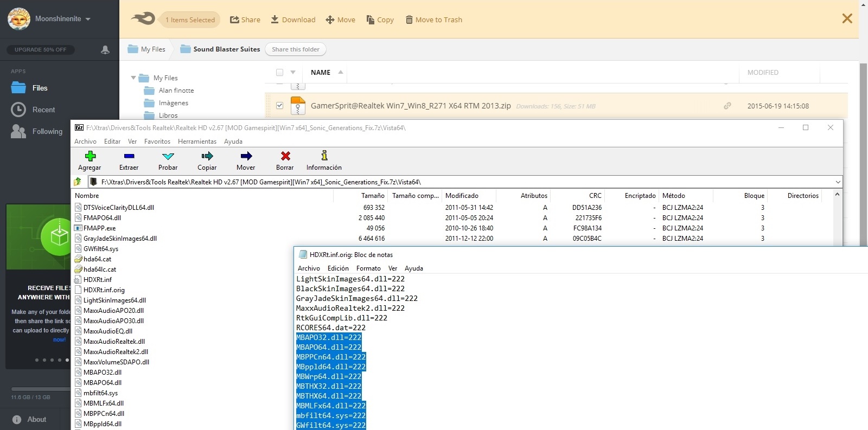This screenshot has height=430, width=868.
Task: Collapse the My Files tree node
Action: (x=133, y=78)
